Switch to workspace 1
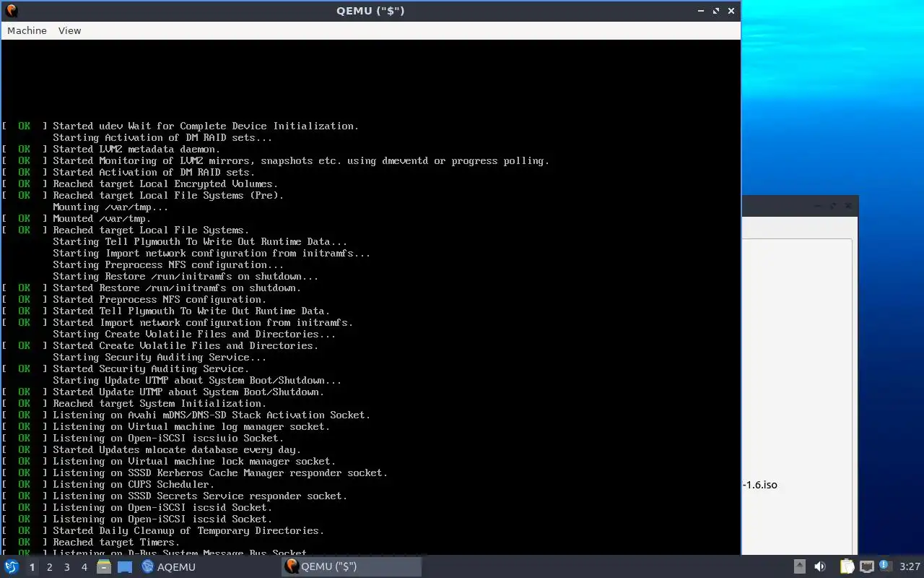 tap(32, 567)
